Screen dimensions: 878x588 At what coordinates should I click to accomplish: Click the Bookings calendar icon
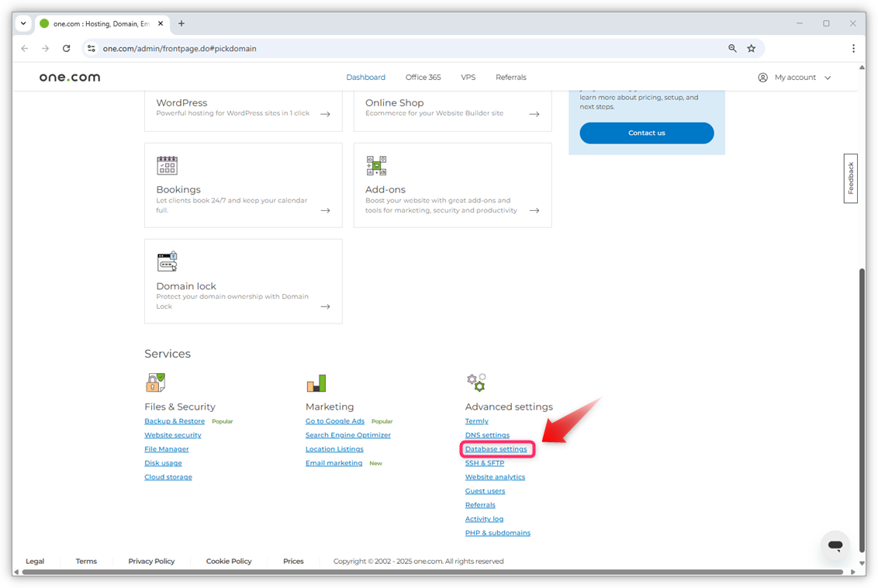pos(167,164)
